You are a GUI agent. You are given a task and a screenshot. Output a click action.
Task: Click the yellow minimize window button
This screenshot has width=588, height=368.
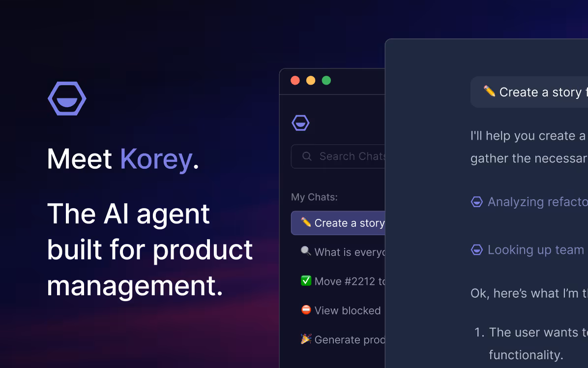coord(311,80)
